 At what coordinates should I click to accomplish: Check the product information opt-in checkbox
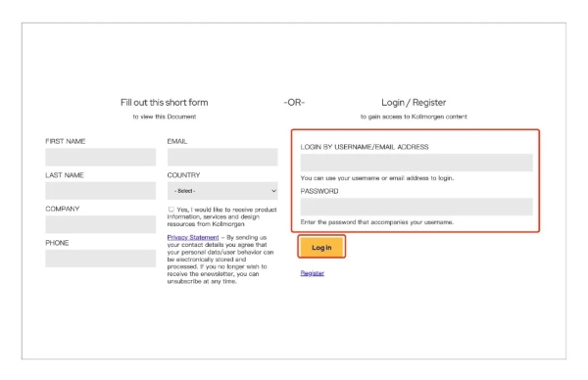click(x=171, y=210)
